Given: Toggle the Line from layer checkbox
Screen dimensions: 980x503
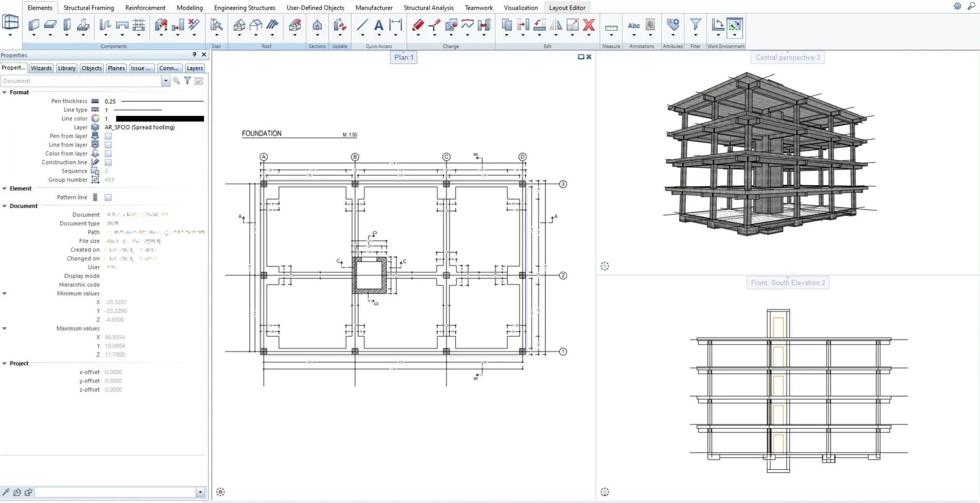Looking at the screenshot, I should tap(108, 145).
